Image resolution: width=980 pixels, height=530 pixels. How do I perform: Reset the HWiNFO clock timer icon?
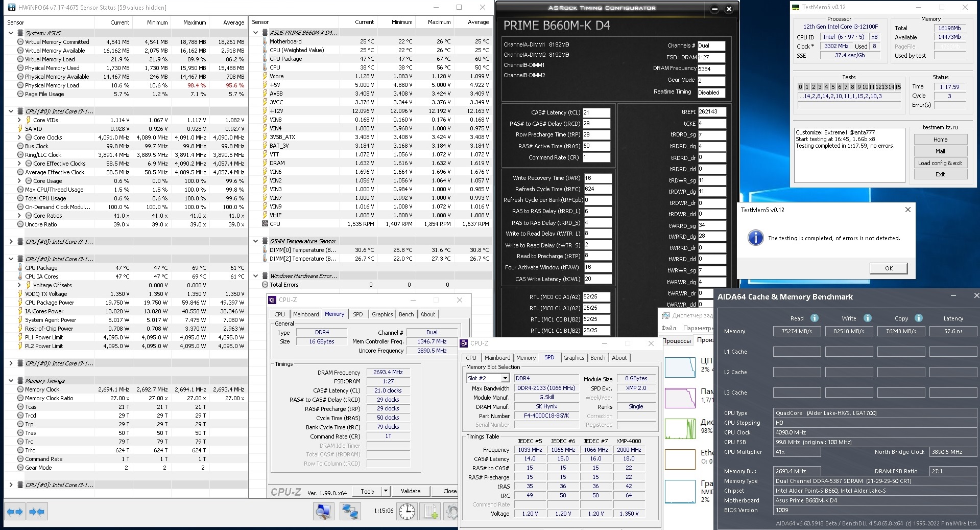(407, 511)
